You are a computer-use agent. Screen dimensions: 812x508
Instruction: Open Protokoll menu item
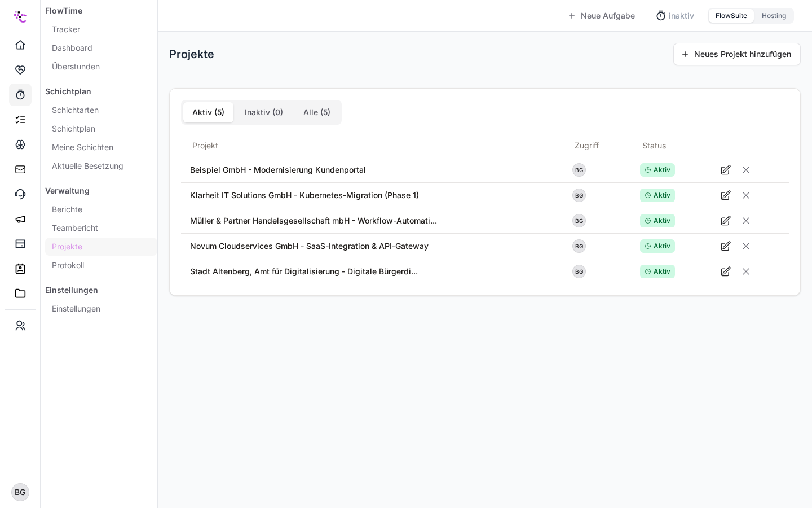[68, 265]
